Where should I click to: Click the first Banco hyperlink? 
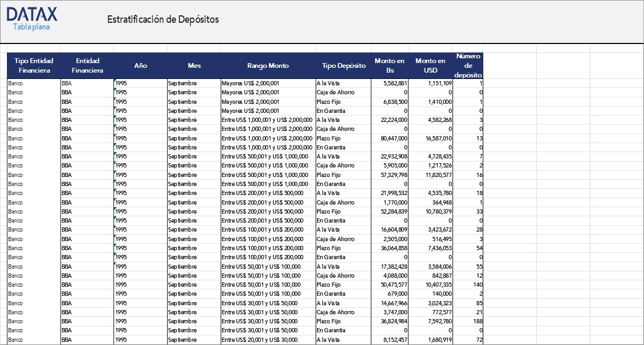(15, 83)
